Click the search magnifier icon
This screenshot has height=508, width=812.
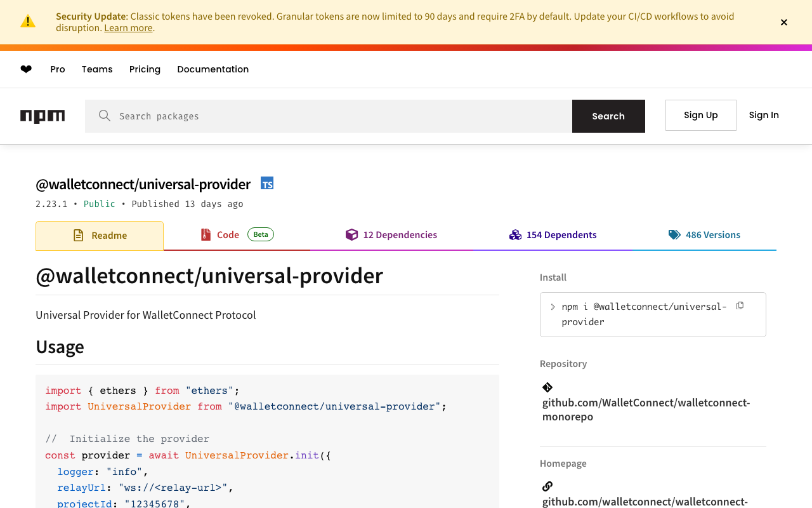click(x=105, y=116)
